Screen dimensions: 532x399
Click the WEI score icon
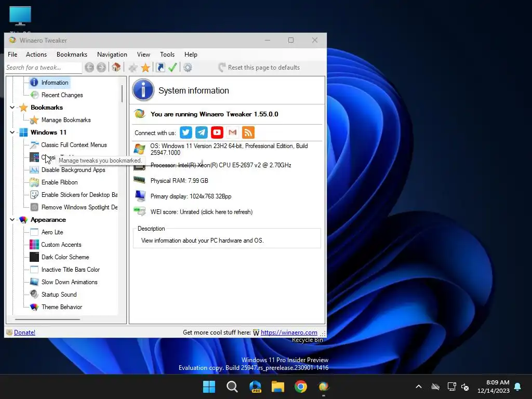tap(139, 211)
